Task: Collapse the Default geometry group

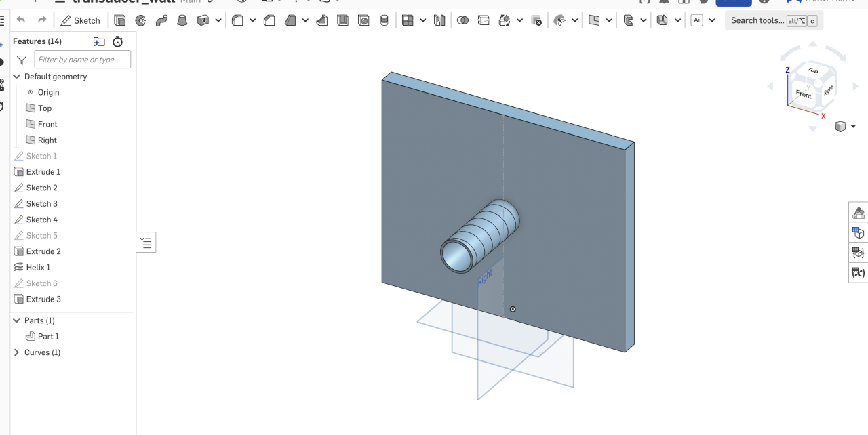Action: pos(17,77)
